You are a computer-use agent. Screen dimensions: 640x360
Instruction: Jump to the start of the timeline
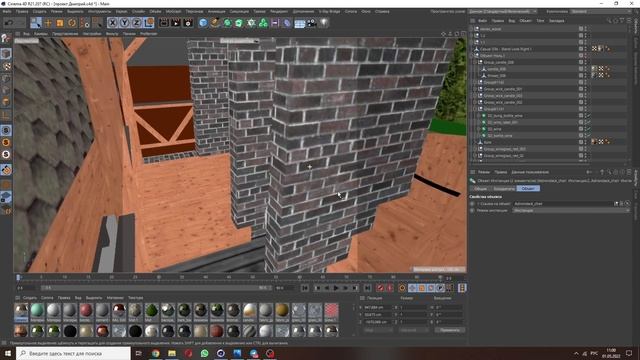click(304, 288)
